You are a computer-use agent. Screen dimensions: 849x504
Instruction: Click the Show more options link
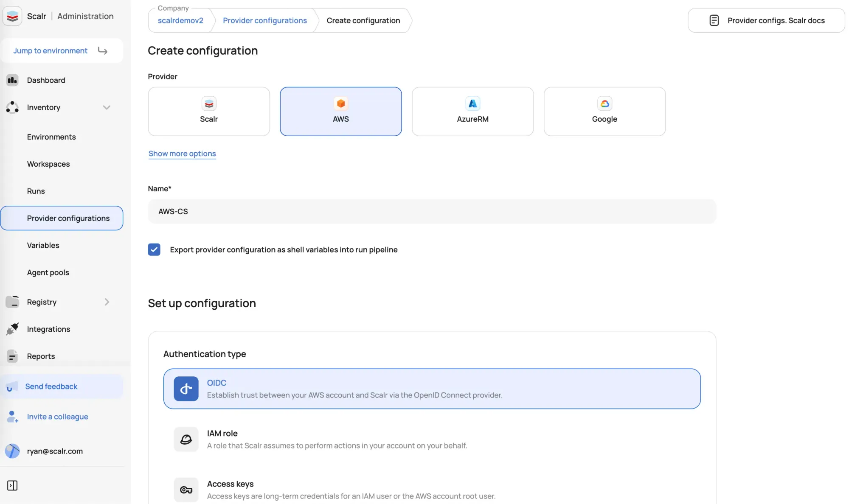pos(182,154)
